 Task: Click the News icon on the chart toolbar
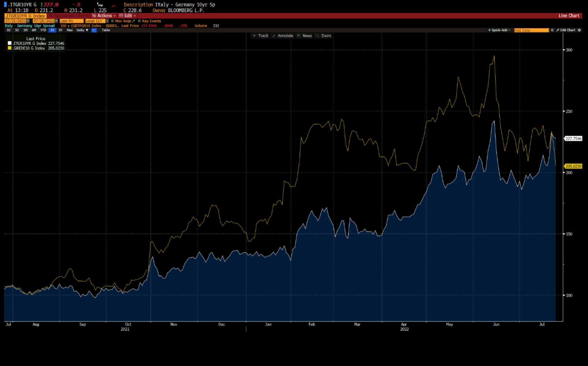tap(304, 36)
